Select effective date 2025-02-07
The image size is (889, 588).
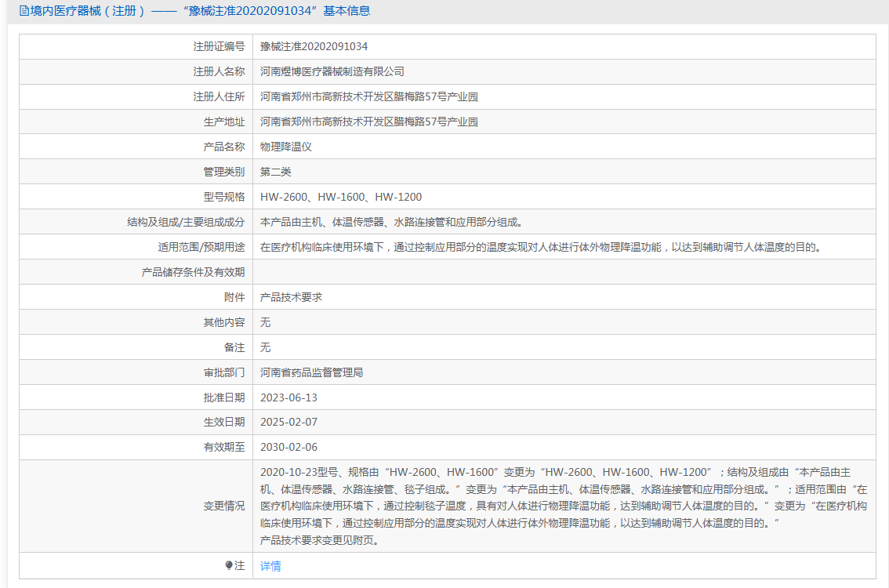pyautogui.click(x=288, y=422)
